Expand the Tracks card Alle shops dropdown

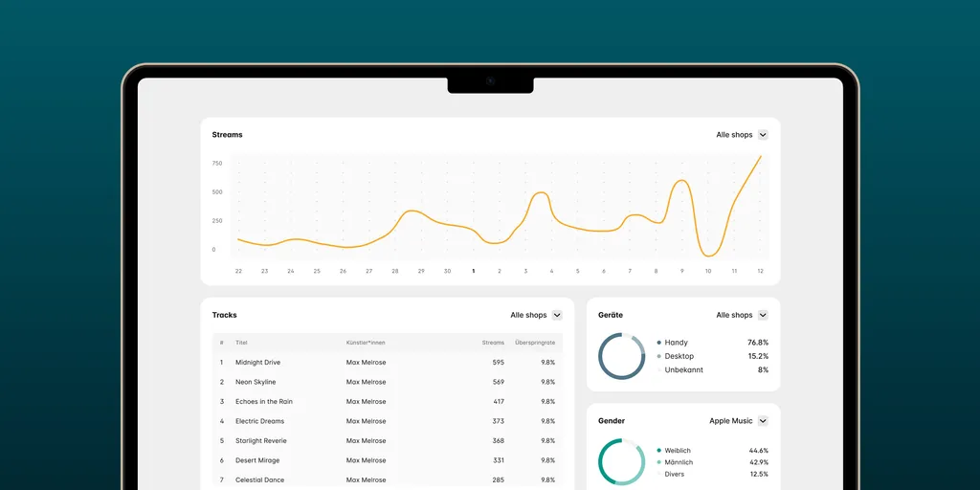[x=557, y=315]
